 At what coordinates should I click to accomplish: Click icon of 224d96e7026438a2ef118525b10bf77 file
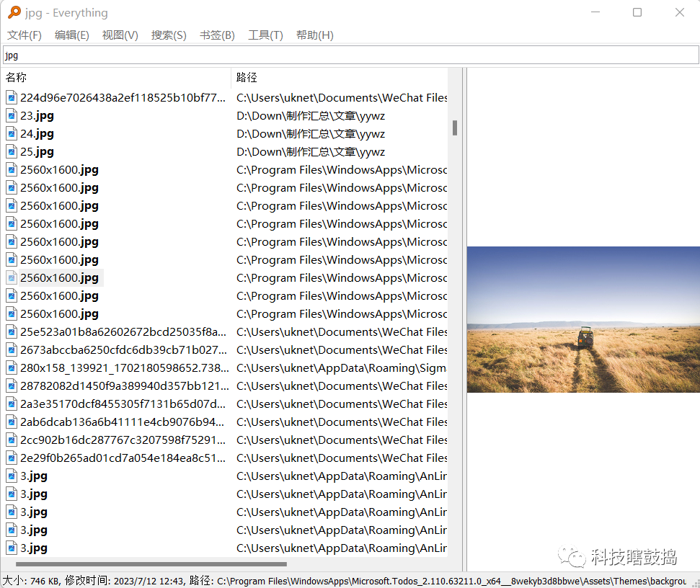click(x=12, y=98)
